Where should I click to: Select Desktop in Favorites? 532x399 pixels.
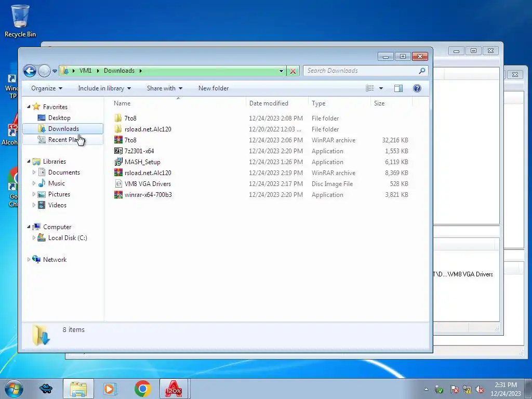coord(59,118)
